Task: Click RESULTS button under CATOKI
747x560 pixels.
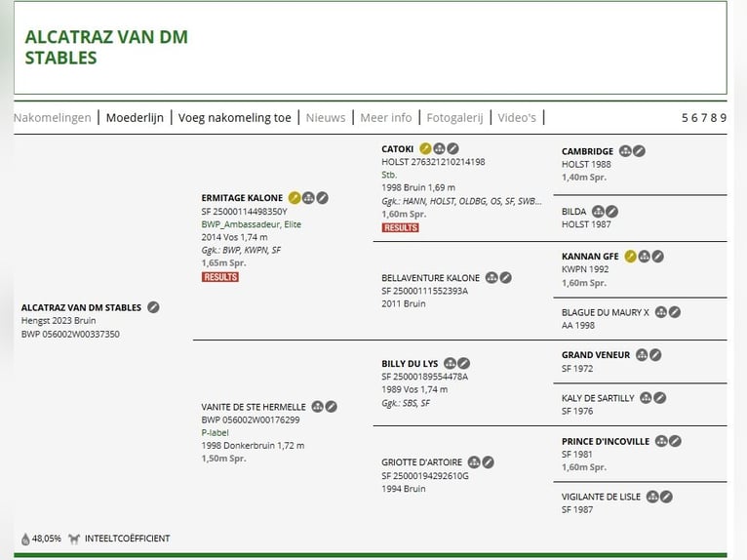Action: [400, 228]
